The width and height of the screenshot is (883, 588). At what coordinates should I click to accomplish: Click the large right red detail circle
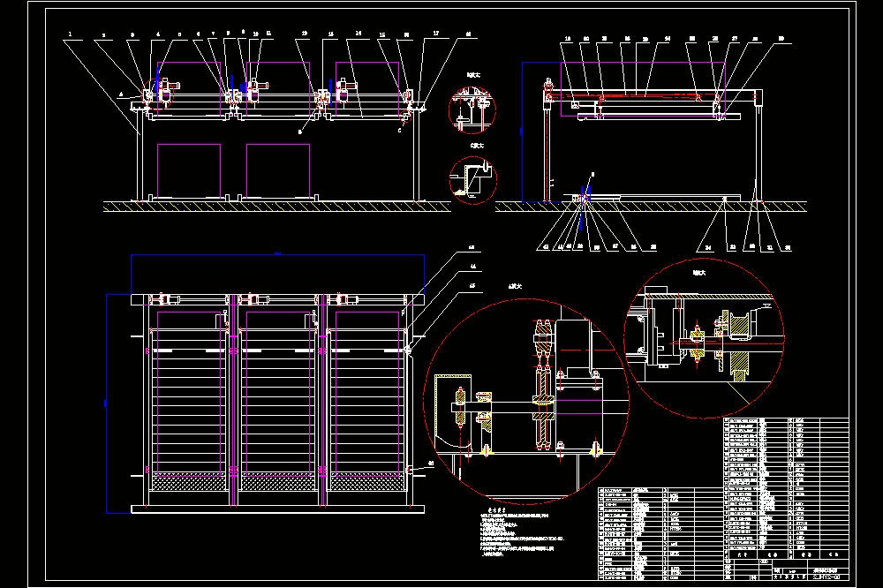tap(704, 338)
